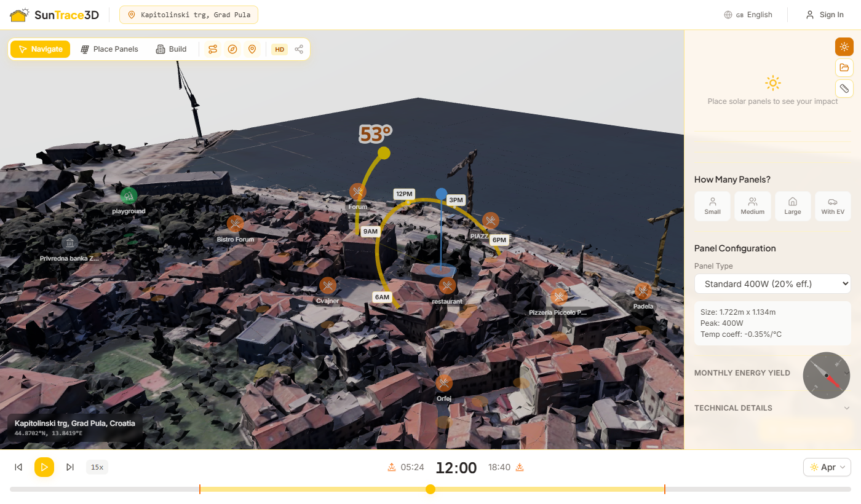The width and height of the screenshot is (861, 504).
Task: Switch to Build mode
Action: coord(170,49)
